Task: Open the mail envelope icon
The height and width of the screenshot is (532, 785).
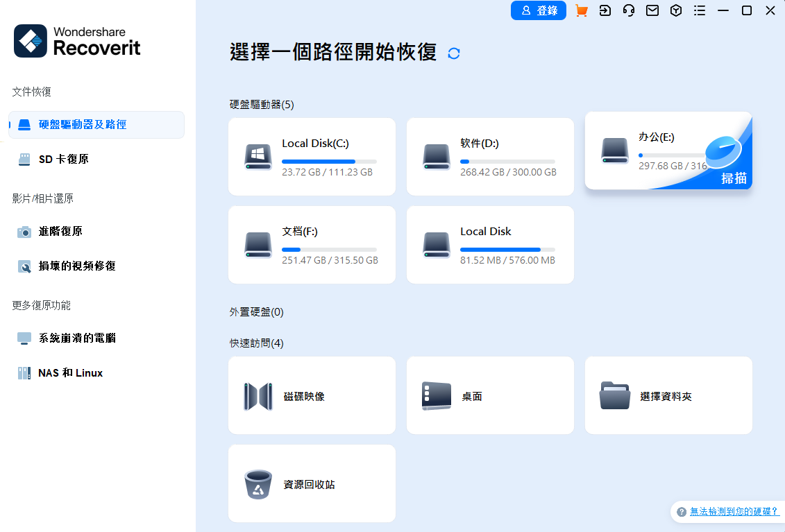Action: pos(652,10)
